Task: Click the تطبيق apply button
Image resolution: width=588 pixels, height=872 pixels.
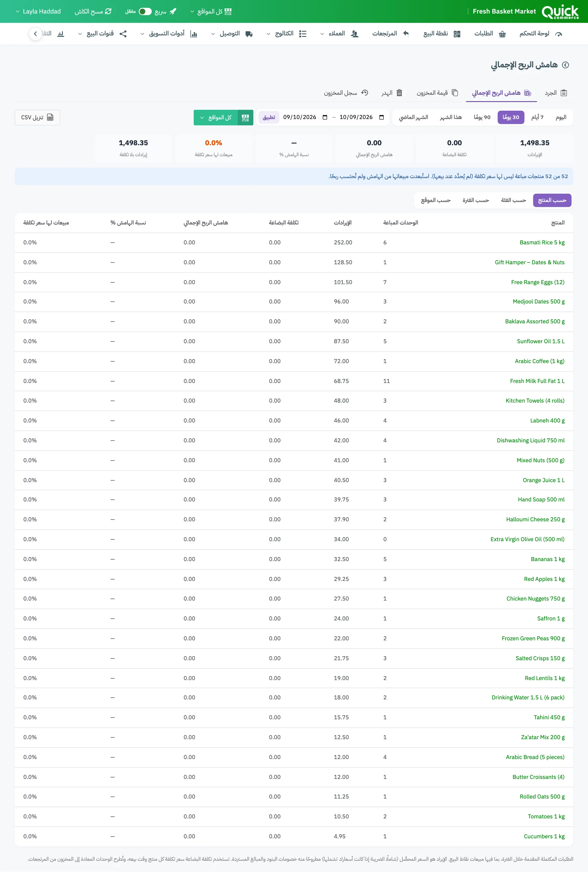Action: tap(269, 117)
